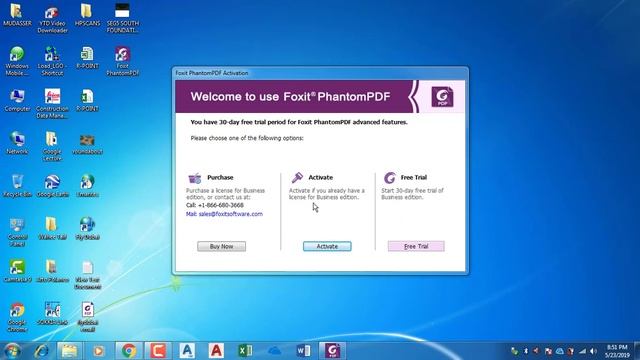Open the sales@foxitsoftware.com mail link

[231, 214]
